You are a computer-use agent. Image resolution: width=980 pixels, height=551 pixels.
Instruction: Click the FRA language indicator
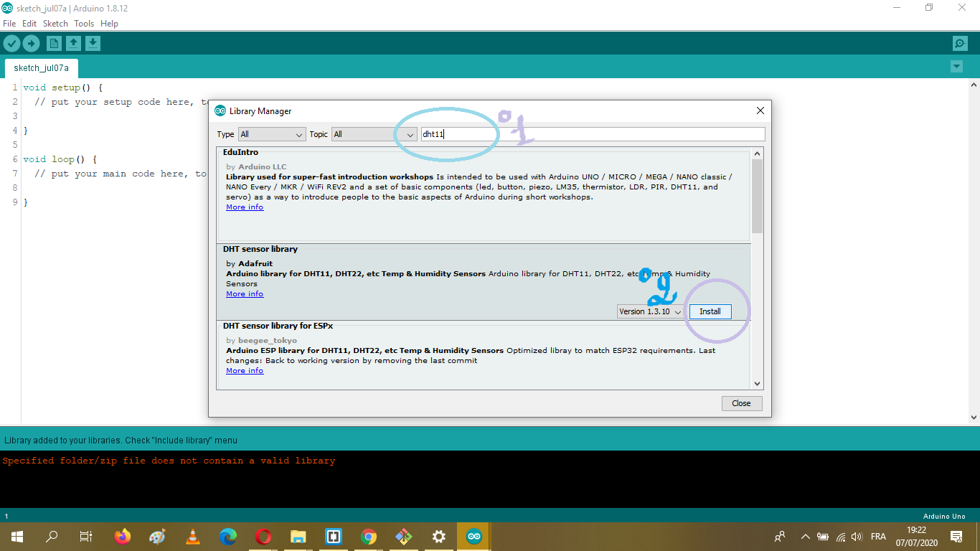coord(878,537)
